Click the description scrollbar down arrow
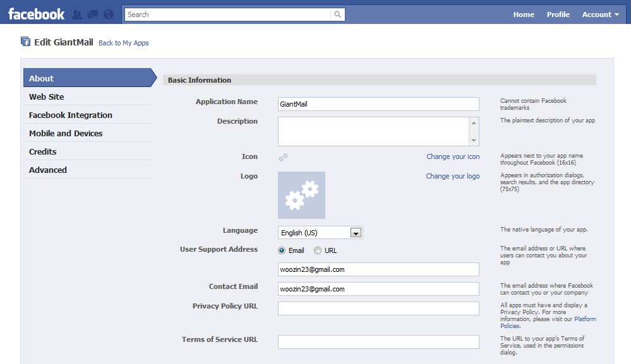The height and width of the screenshot is (364, 631). 474,140
